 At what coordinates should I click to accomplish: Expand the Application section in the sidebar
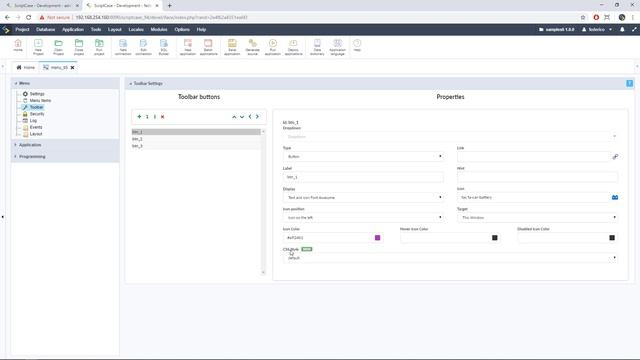point(30,145)
